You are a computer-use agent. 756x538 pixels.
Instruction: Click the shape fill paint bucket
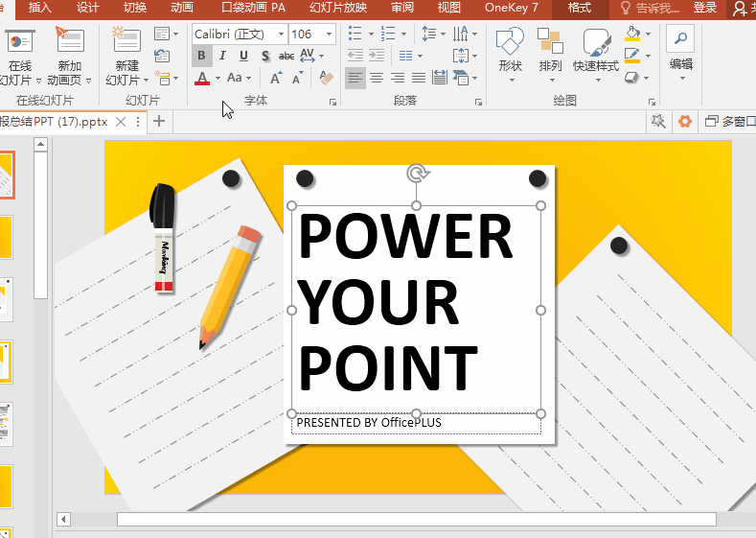click(632, 34)
